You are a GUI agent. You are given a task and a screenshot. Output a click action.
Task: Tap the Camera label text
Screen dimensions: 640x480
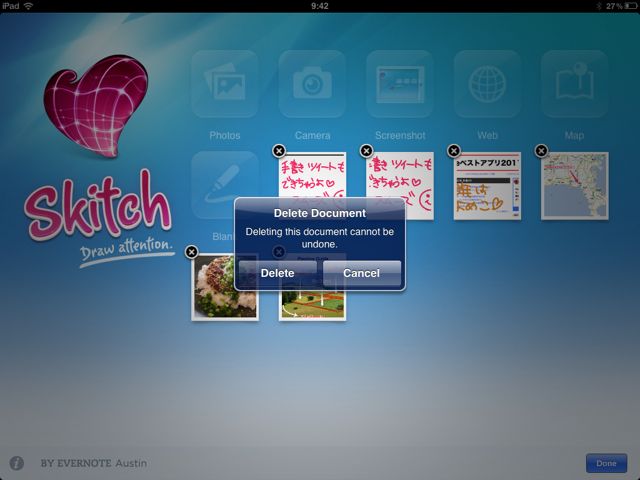point(312,136)
